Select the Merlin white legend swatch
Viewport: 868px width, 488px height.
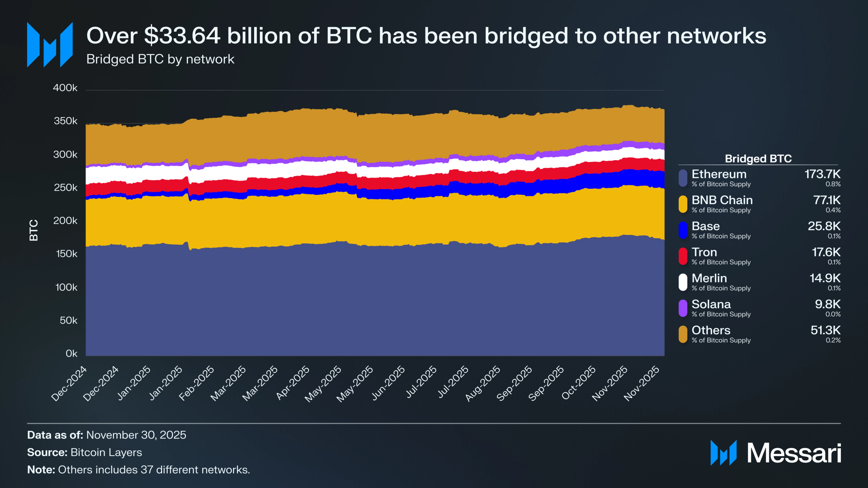click(683, 282)
